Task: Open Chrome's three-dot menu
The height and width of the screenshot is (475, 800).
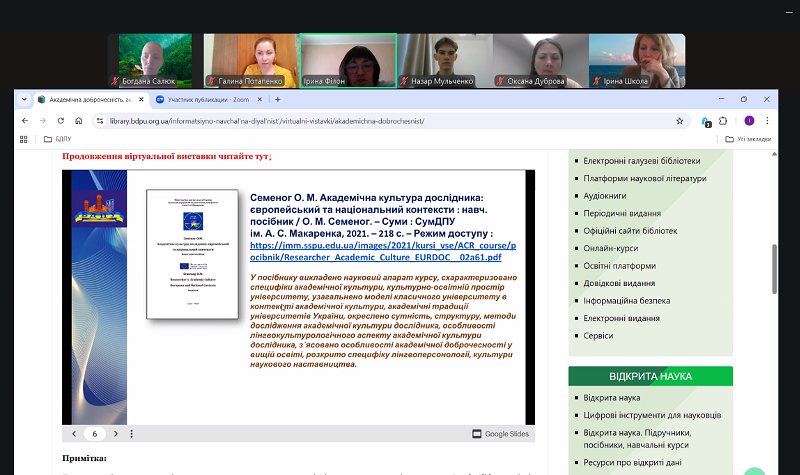Action: pos(769,120)
